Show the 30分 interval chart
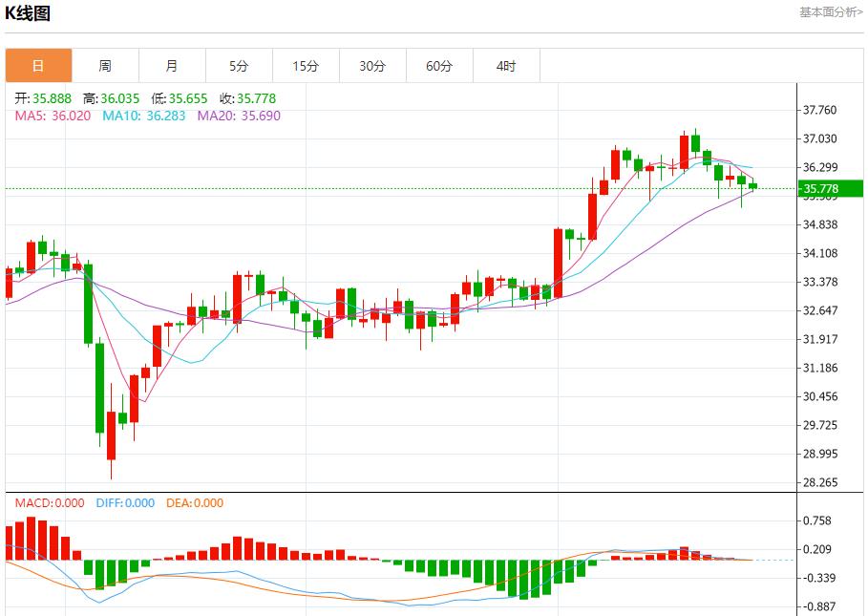 372,66
